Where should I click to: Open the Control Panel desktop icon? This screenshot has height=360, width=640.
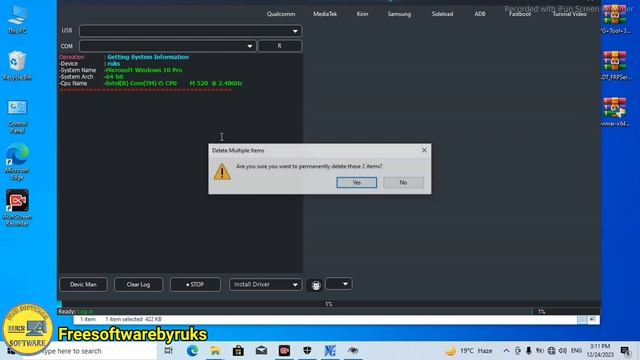[17, 117]
